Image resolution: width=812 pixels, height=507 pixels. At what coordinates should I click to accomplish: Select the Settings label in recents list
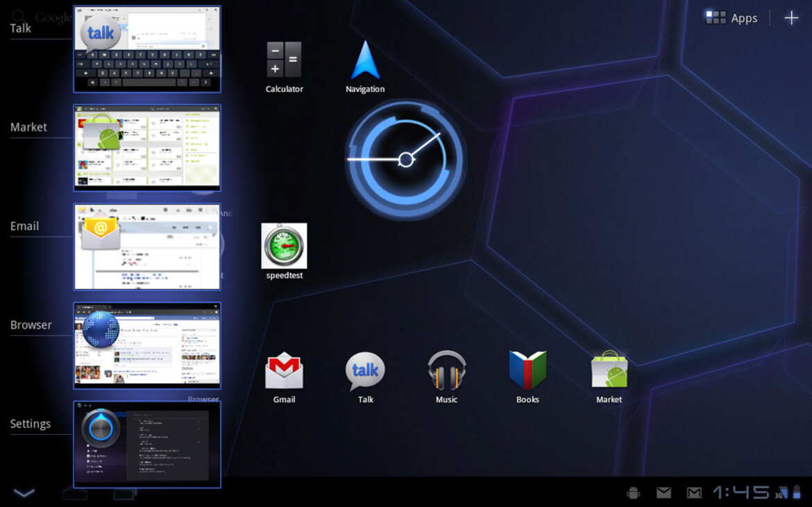31,424
